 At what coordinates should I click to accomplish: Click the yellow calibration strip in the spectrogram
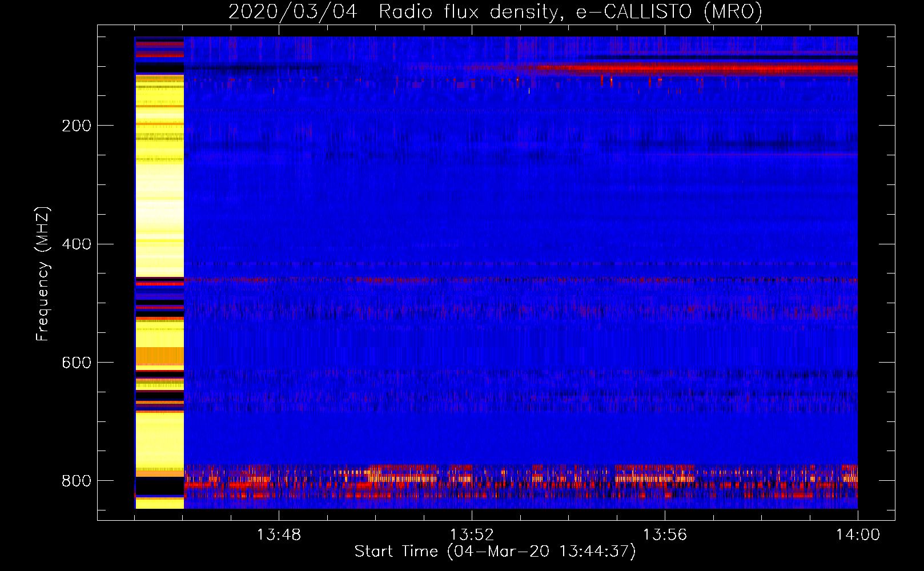(x=159, y=273)
